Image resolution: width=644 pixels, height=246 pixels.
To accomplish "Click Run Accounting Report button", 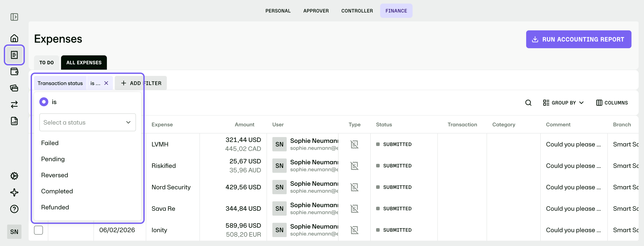I will [579, 40].
